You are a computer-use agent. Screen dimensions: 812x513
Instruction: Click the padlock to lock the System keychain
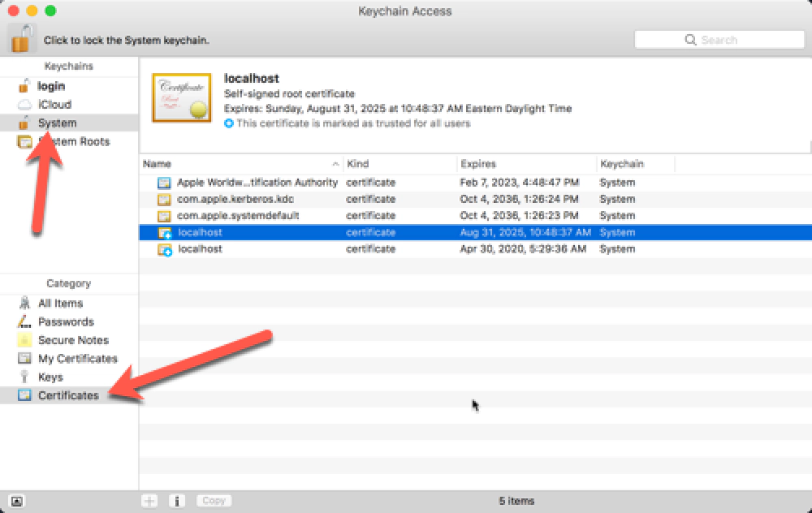(19, 38)
